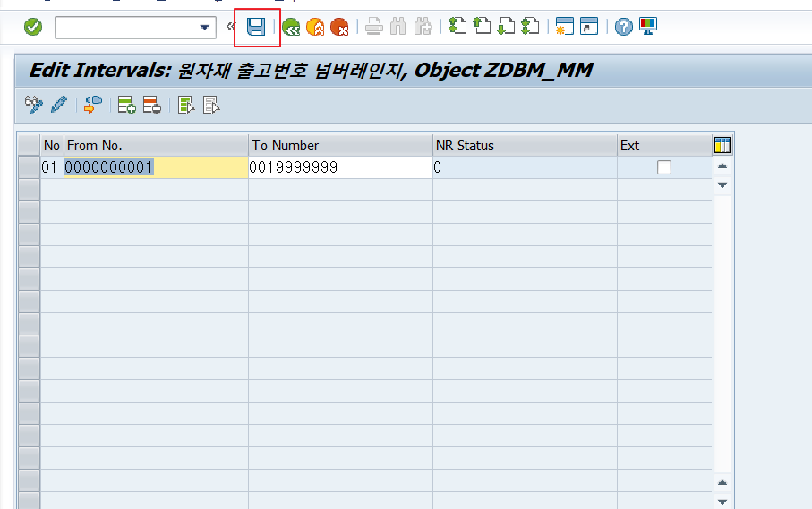
Task: Click the From No. field 0000000001
Action: tap(156, 167)
